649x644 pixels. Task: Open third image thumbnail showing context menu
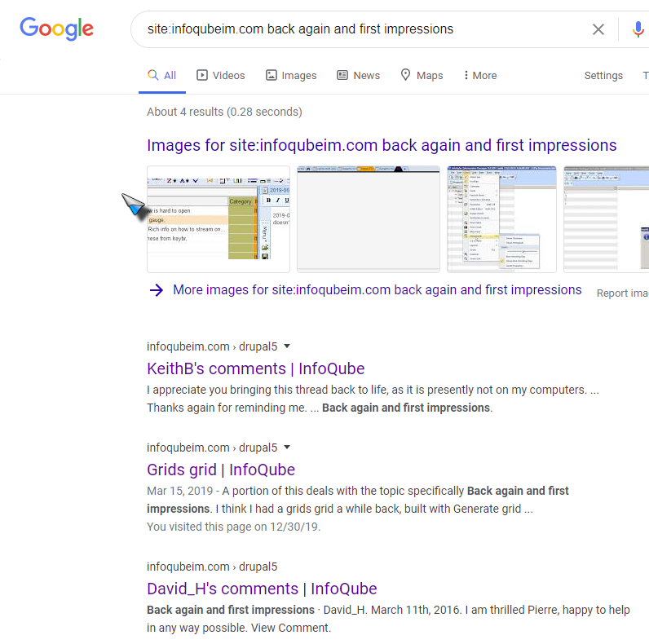(501, 219)
